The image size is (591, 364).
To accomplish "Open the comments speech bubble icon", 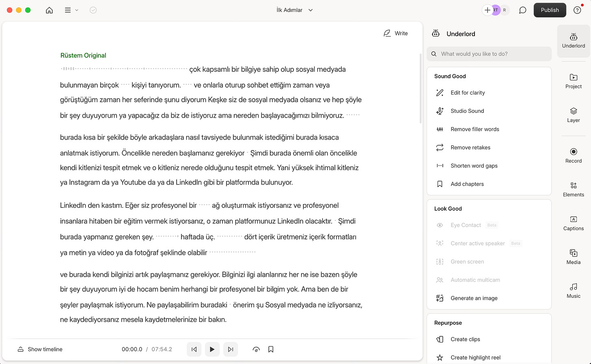I will click(x=523, y=10).
